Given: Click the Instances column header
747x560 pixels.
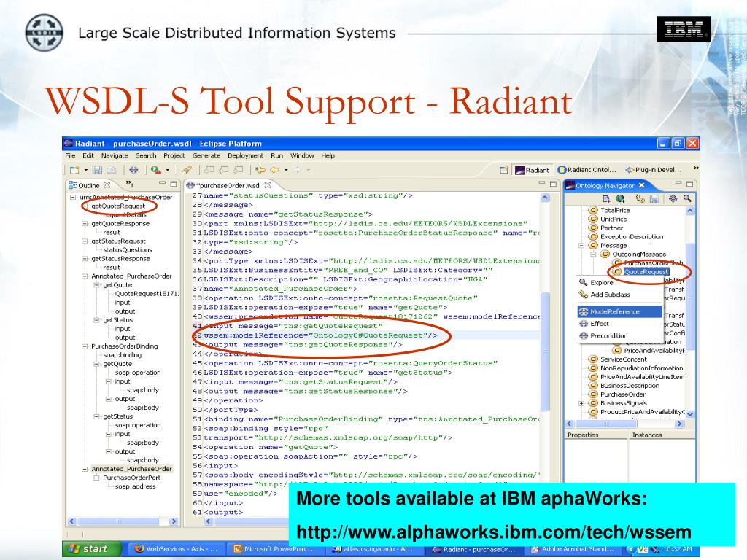Looking at the screenshot, I should click(x=662, y=435).
